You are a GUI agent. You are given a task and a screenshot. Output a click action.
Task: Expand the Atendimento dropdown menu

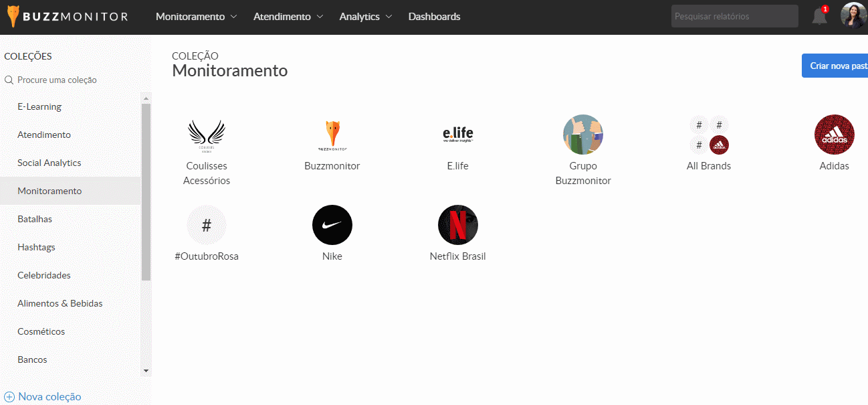[x=288, y=17]
